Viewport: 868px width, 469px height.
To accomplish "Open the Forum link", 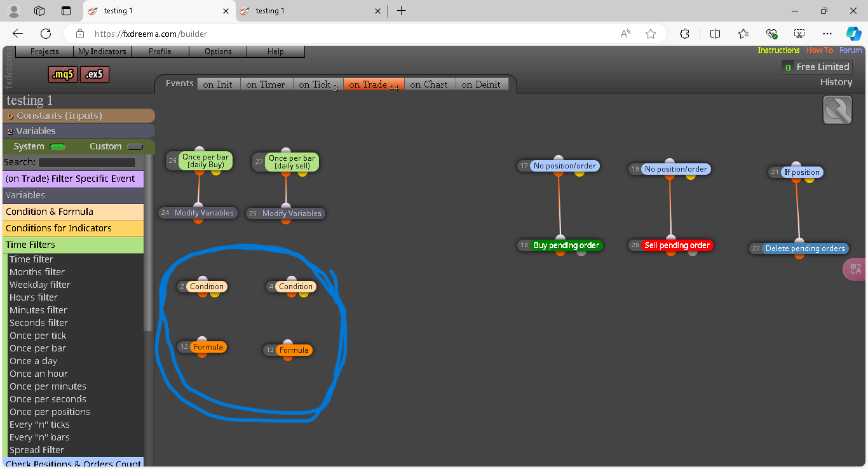I will click(x=851, y=50).
